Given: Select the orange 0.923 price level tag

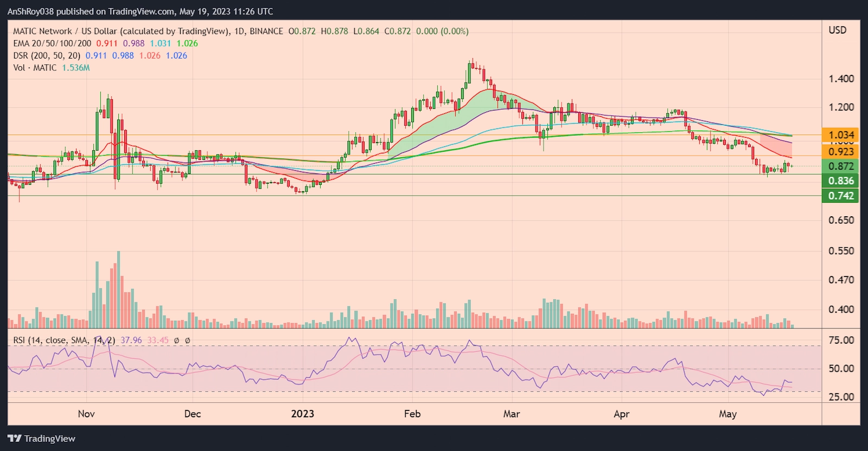Looking at the screenshot, I should click(840, 152).
